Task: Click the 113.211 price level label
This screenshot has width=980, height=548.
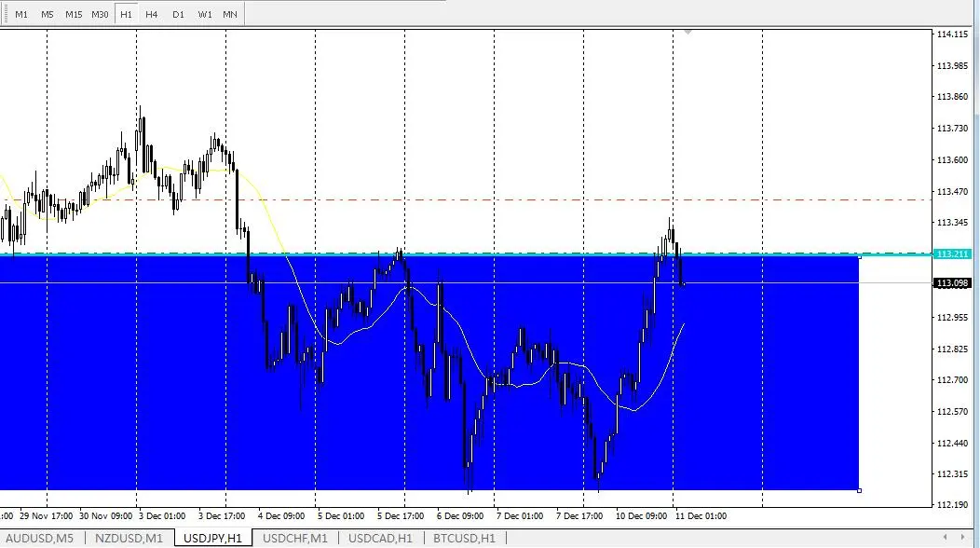Action: point(952,254)
